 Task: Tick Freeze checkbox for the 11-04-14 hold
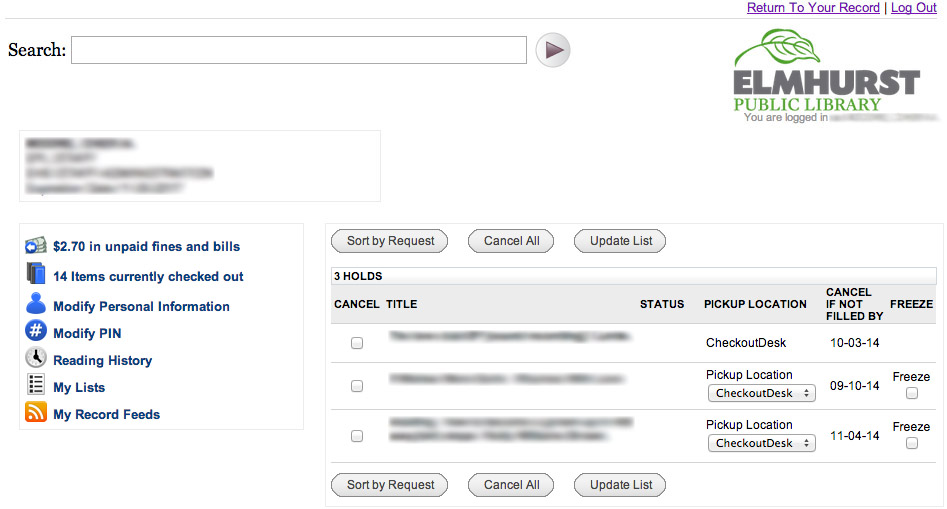(x=912, y=443)
